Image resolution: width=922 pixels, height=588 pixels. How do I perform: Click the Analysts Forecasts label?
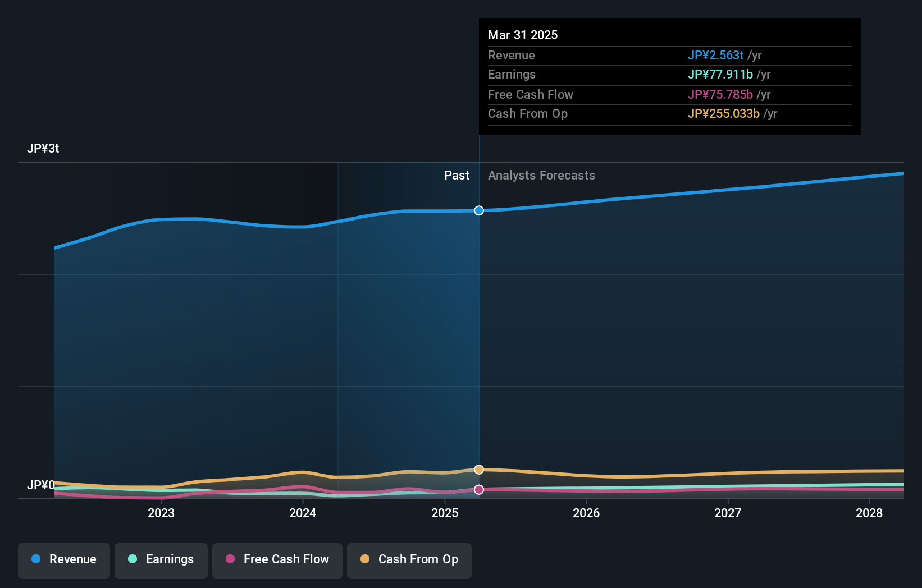click(x=541, y=176)
